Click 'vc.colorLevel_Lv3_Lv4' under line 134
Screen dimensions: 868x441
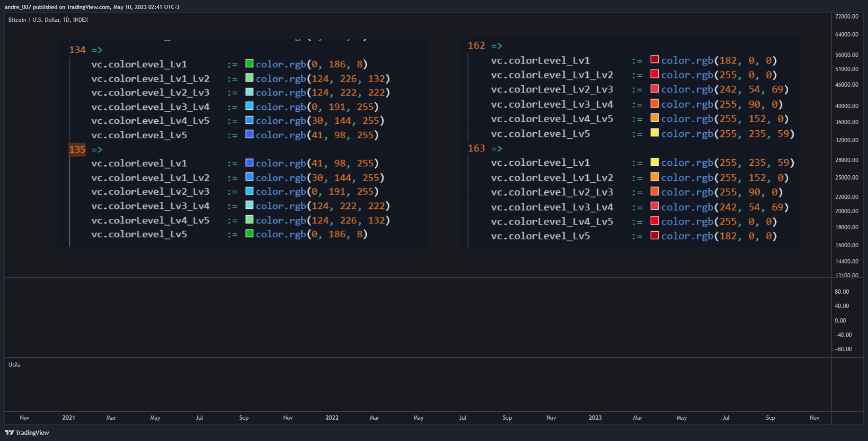click(x=151, y=107)
